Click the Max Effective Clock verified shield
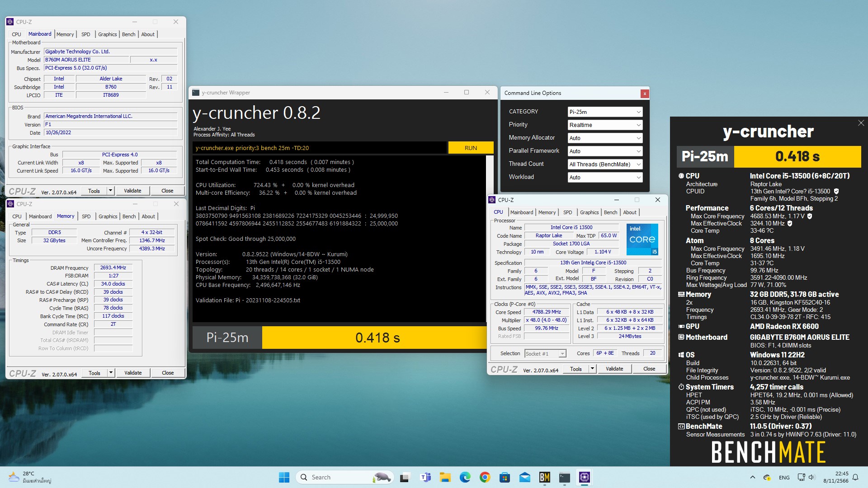Viewport: 868px width, 488px height. coord(790,223)
